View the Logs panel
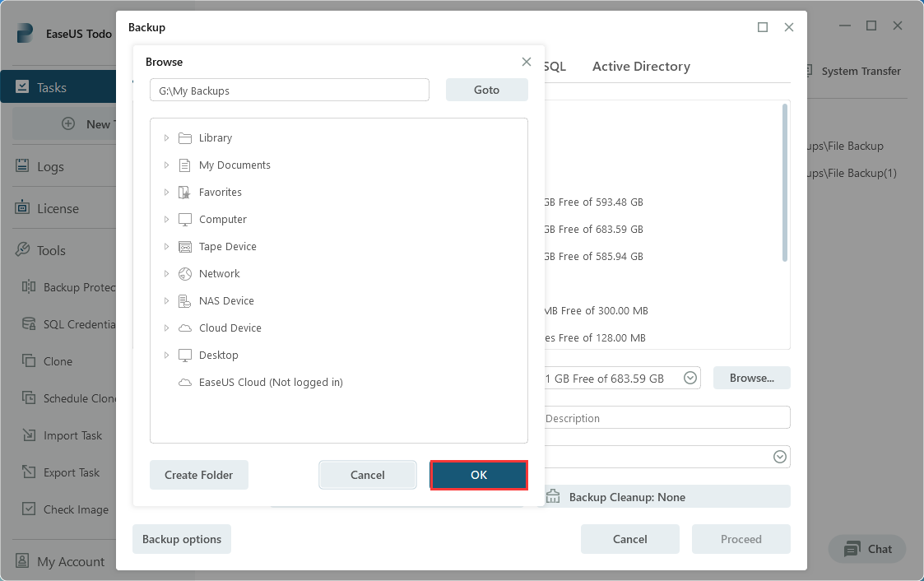The height and width of the screenshot is (581, 924). click(51, 166)
